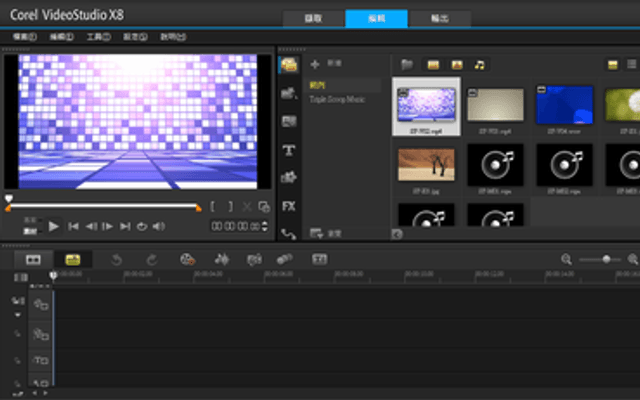Switch to Timeline View
This screenshot has width=640, height=400.
[73, 260]
